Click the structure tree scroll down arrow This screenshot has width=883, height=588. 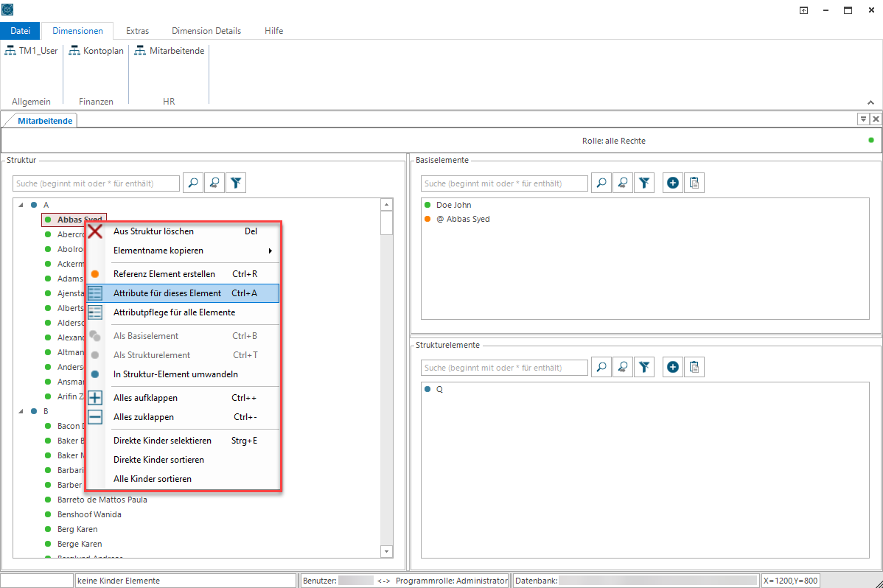(386, 552)
